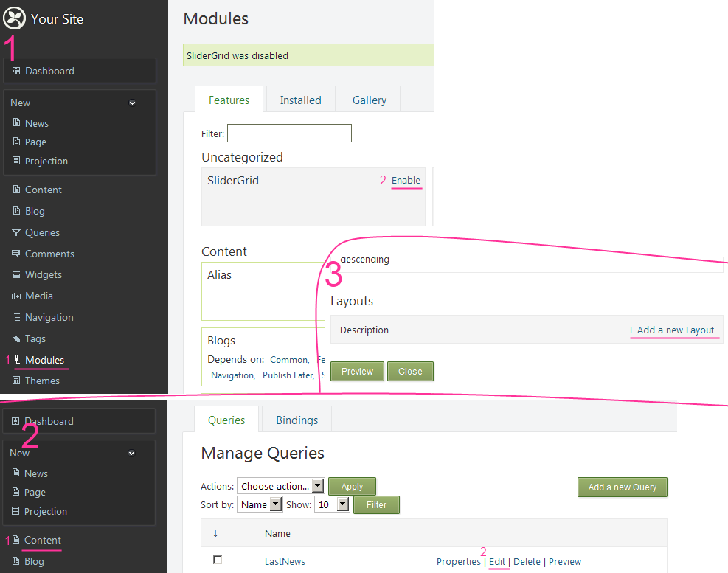
Task: Switch to the Gallery tab
Action: (370, 100)
